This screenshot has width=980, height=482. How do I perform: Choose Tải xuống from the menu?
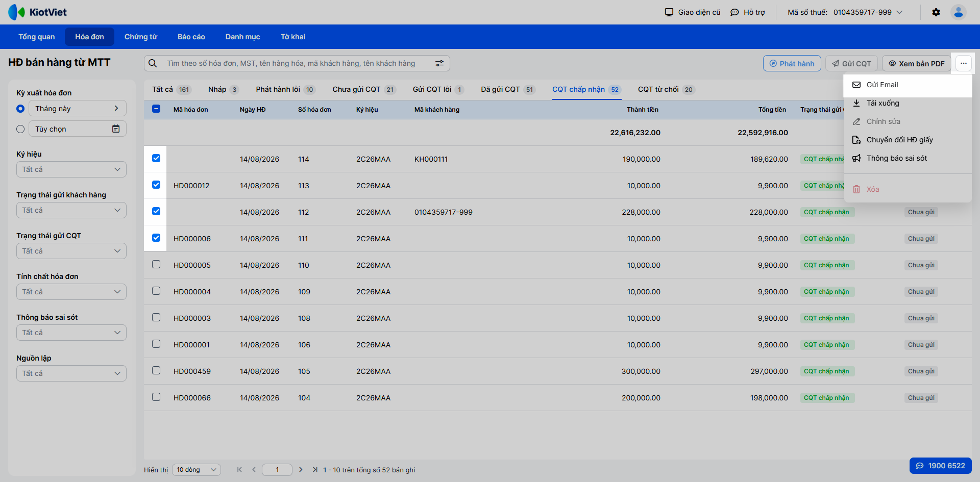pyautogui.click(x=908, y=103)
